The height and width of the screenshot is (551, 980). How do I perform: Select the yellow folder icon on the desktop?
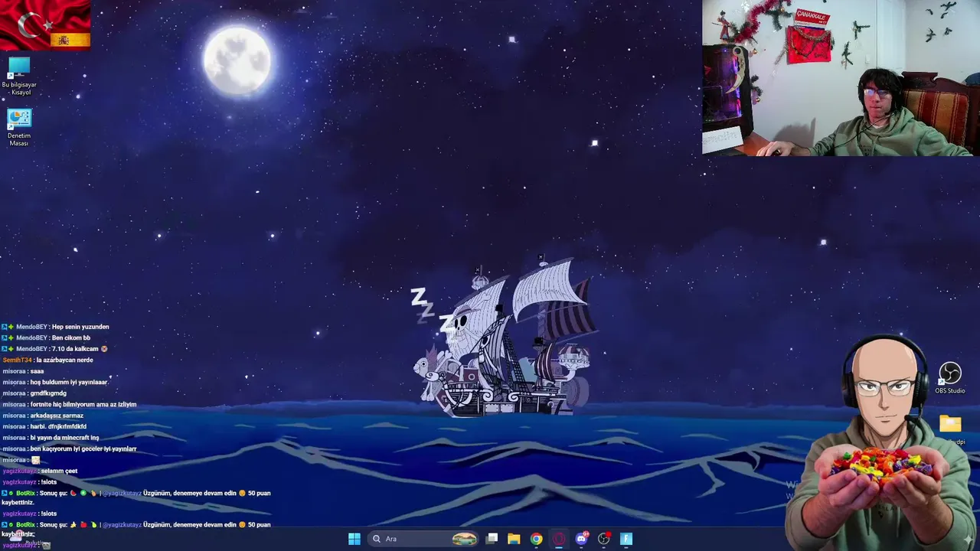(x=950, y=424)
